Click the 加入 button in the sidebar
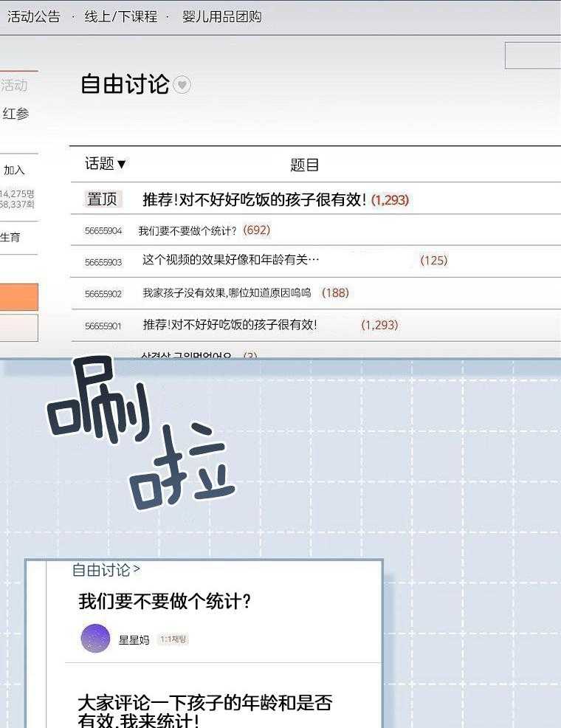Screen dimensions: 561x728 14,170
